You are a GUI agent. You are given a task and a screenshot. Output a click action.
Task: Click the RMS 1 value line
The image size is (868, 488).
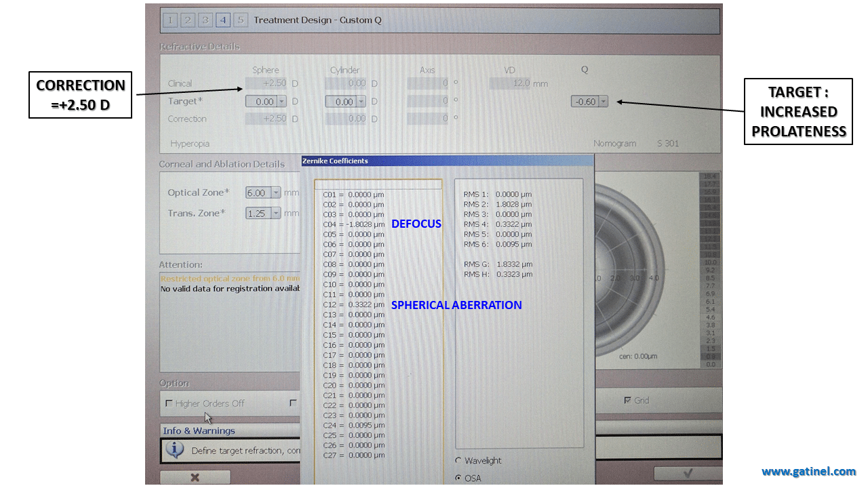(498, 194)
